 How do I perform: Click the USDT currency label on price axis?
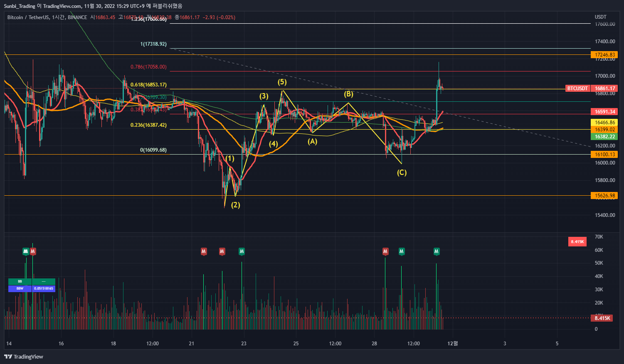click(601, 17)
